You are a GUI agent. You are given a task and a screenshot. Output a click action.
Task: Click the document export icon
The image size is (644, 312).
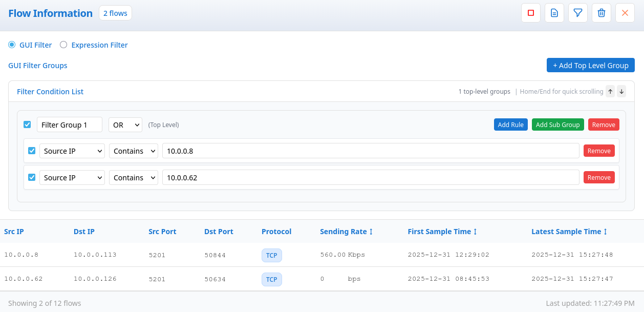554,13
